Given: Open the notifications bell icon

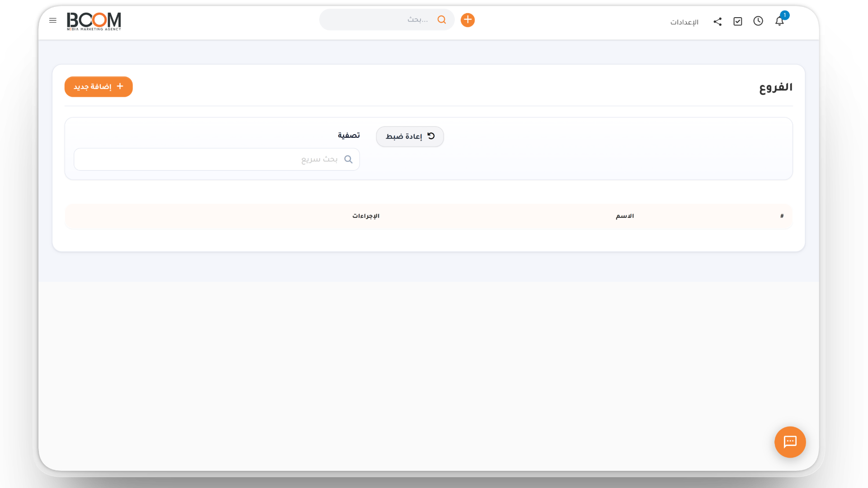Looking at the screenshot, I should (779, 21).
